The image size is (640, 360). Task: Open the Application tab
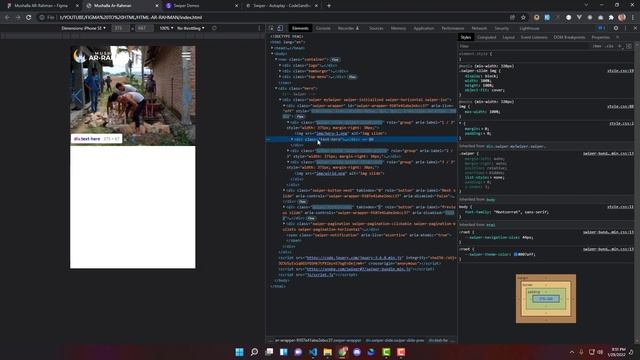[x=424, y=28]
